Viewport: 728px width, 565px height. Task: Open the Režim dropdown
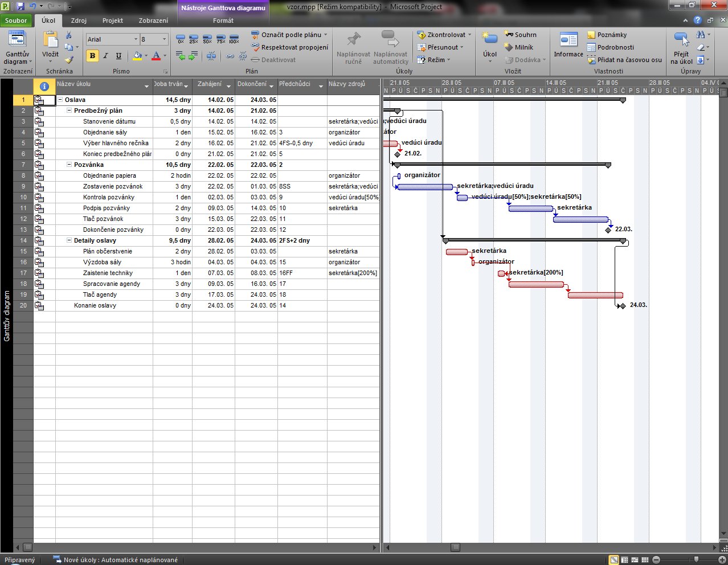coord(433,60)
